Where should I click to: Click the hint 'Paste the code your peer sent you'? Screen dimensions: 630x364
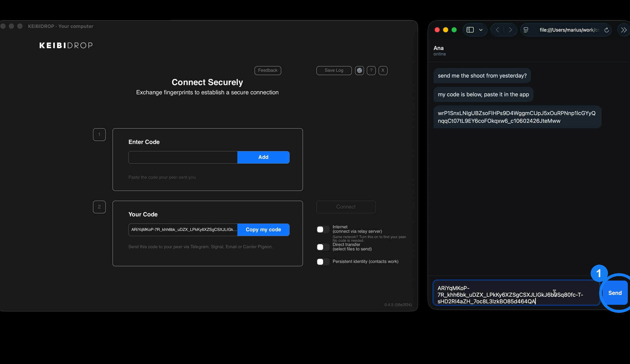click(x=162, y=177)
